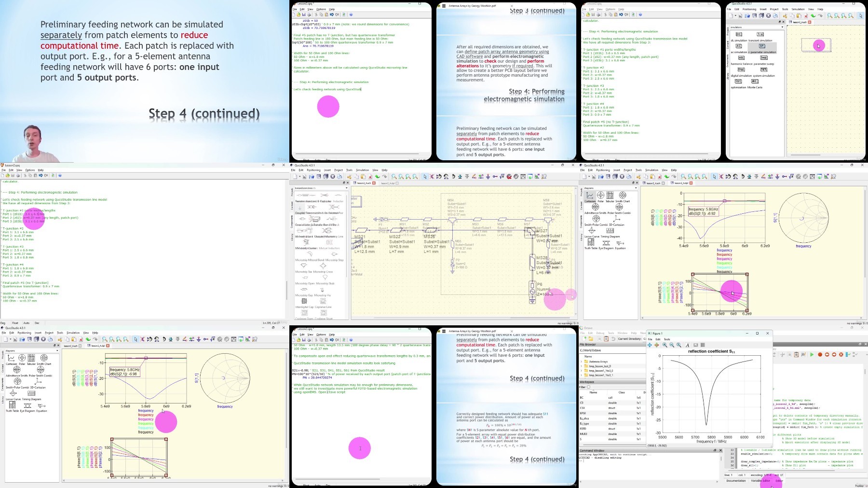Open Components side tab in microstrip schematic window
Screen dimensions: 868x488
(x=292, y=222)
